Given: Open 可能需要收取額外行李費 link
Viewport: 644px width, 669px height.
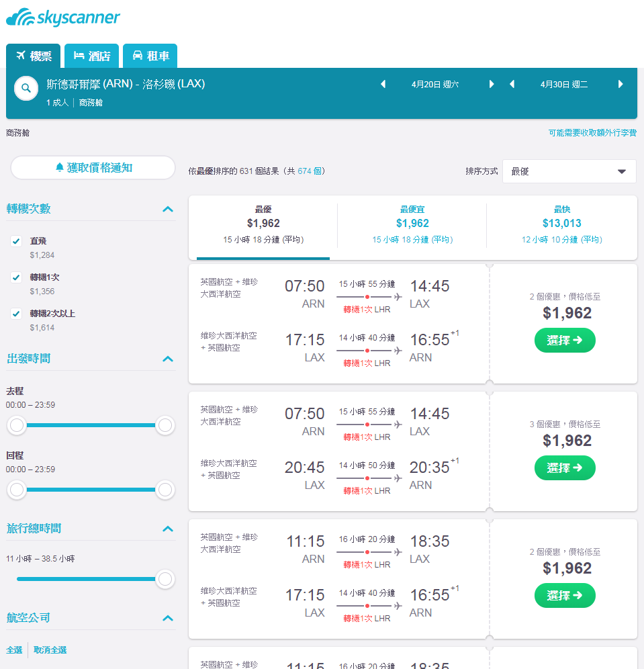Looking at the screenshot, I should (592, 133).
